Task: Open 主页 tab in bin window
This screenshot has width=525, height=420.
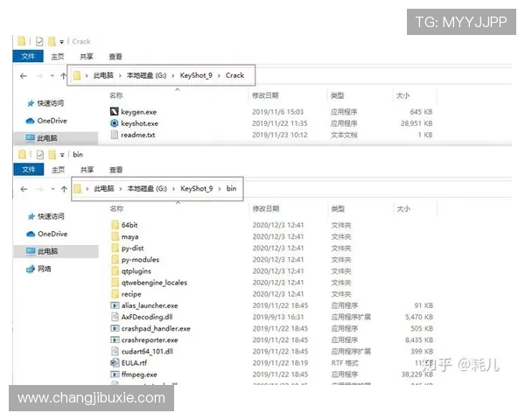Action: click(x=59, y=170)
